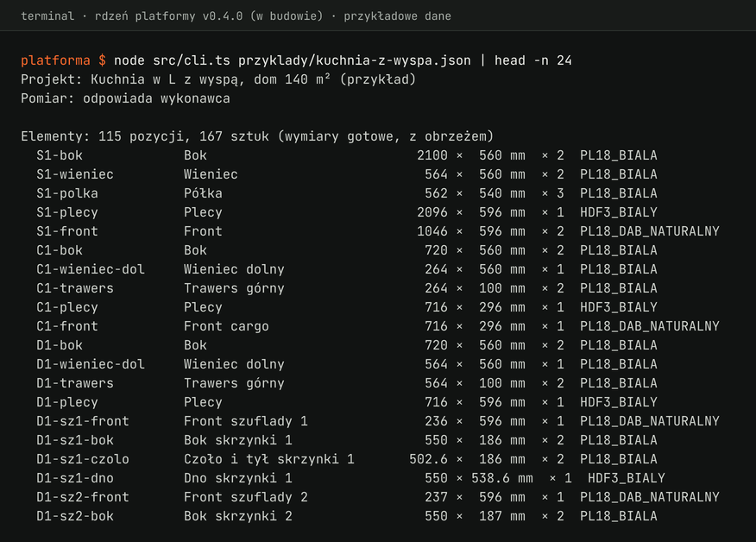Click "HDF3_BIALY" in the D1-sz1-dno row
This screenshot has width=756, height=542.
click(x=627, y=478)
